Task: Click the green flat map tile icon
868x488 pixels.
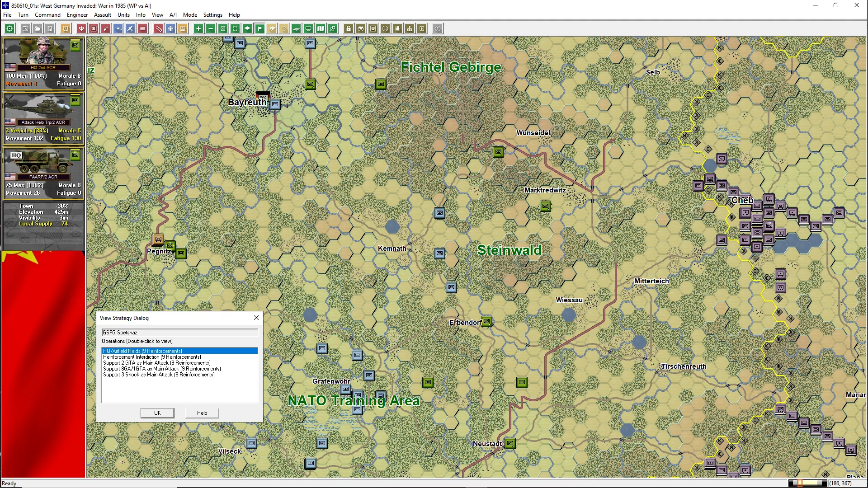Action: 296,28
